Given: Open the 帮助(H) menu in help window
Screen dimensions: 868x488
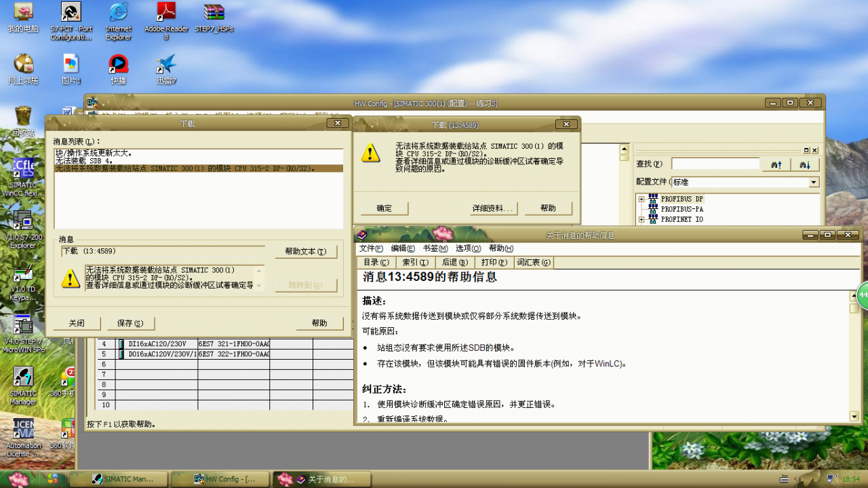Looking at the screenshot, I should tap(501, 248).
